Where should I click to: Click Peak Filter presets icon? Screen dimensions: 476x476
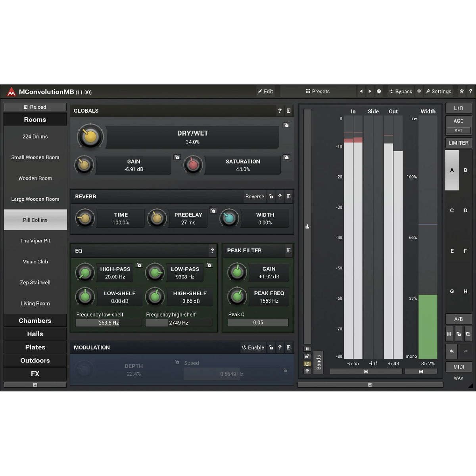click(289, 251)
